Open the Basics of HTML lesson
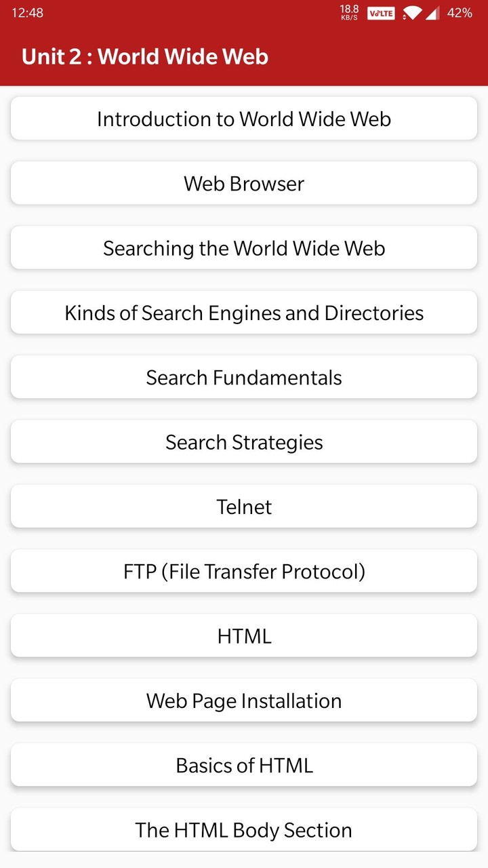The width and height of the screenshot is (488, 868). tap(244, 764)
